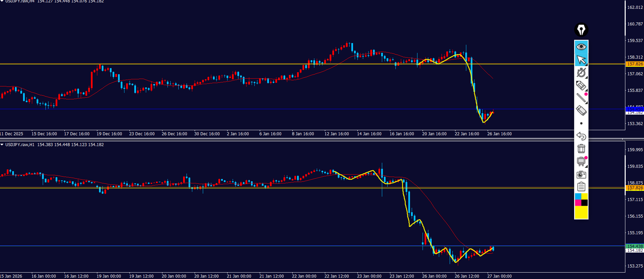The height and width of the screenshot is (279, 644).
Task: Clear drawings with the trash can icon
Action: [x=581, y=148]
